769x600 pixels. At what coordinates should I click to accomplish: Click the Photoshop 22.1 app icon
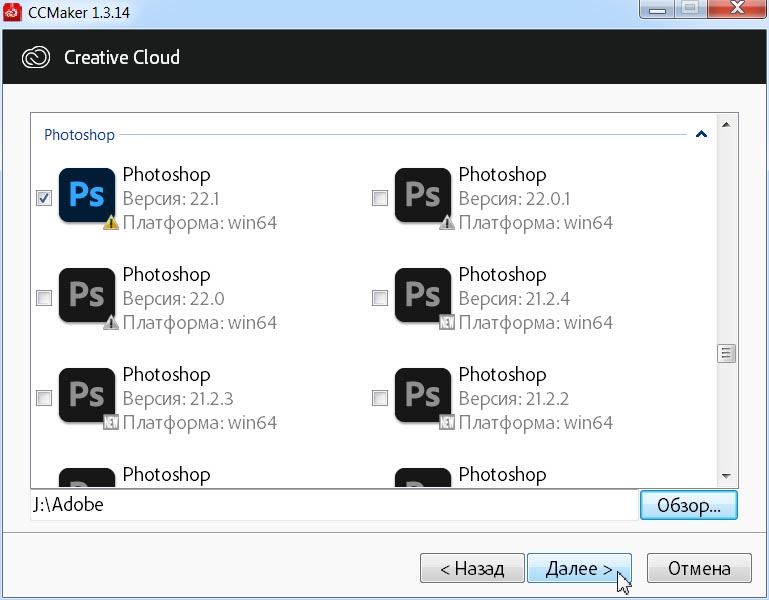(87, 195)
